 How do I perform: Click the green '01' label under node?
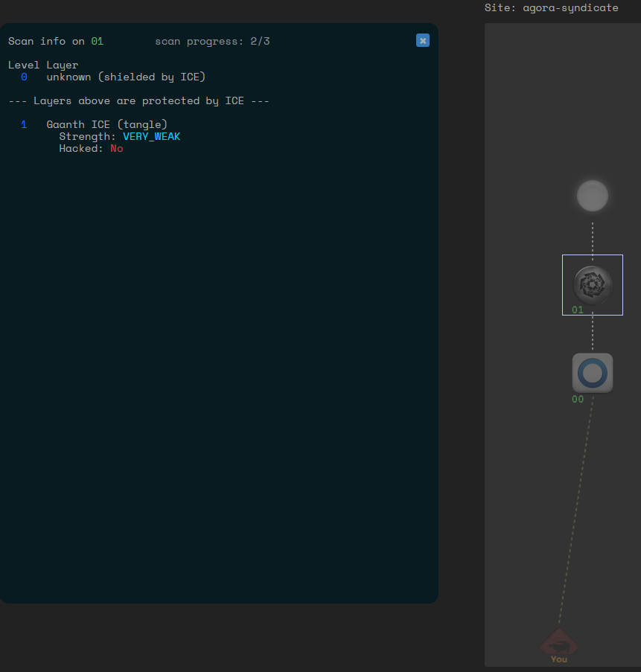578,310
